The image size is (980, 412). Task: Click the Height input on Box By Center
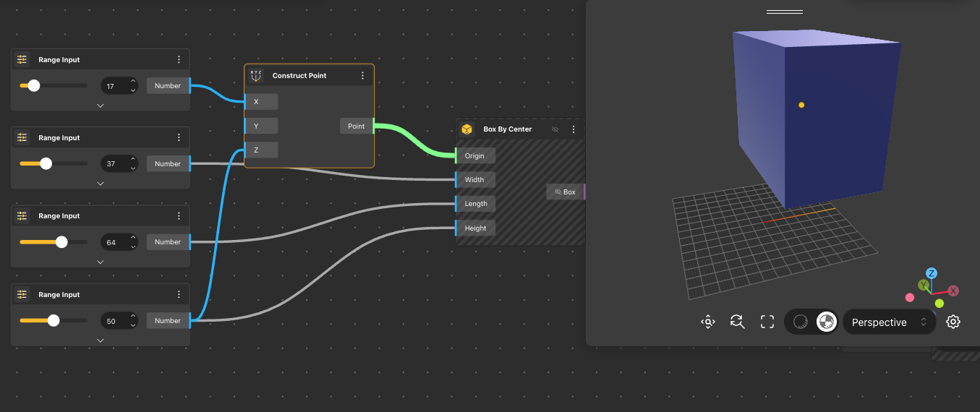click(475, 228)
